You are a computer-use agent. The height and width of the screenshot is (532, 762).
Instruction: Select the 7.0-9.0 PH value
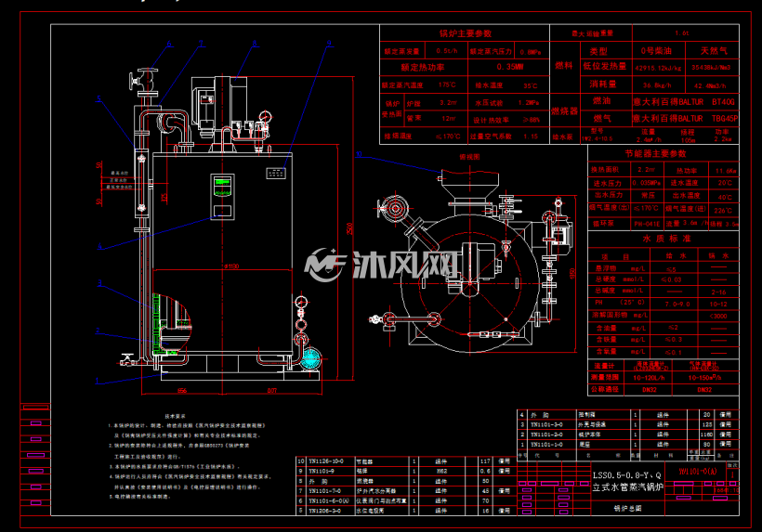[x=677, y=305]
